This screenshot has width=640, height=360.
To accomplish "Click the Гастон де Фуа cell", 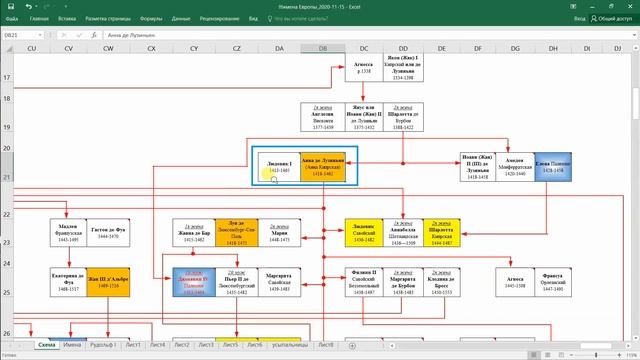I will 108,233.
